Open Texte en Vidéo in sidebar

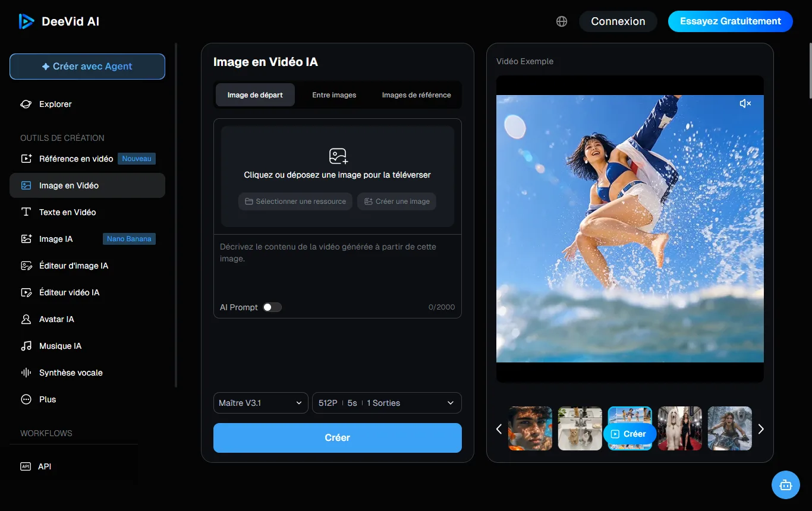[87, 212]
